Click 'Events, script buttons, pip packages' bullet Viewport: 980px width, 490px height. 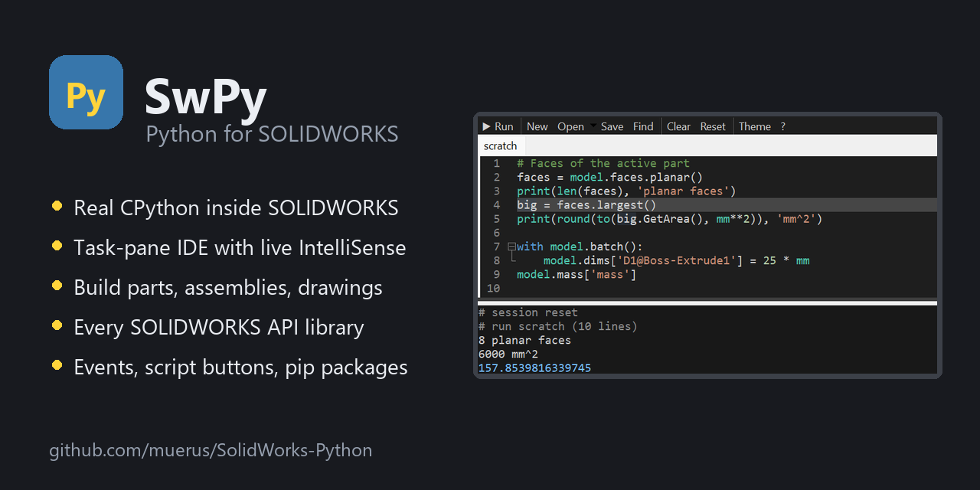[x=240, y=367]
